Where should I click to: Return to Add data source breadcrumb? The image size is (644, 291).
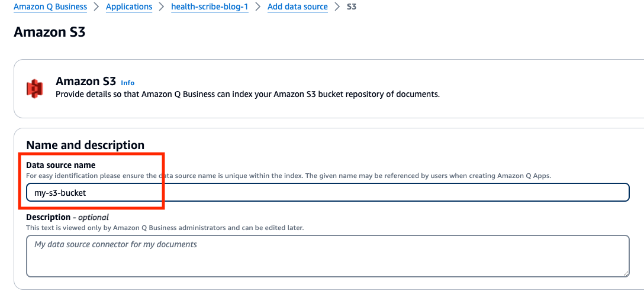[297, 7]
